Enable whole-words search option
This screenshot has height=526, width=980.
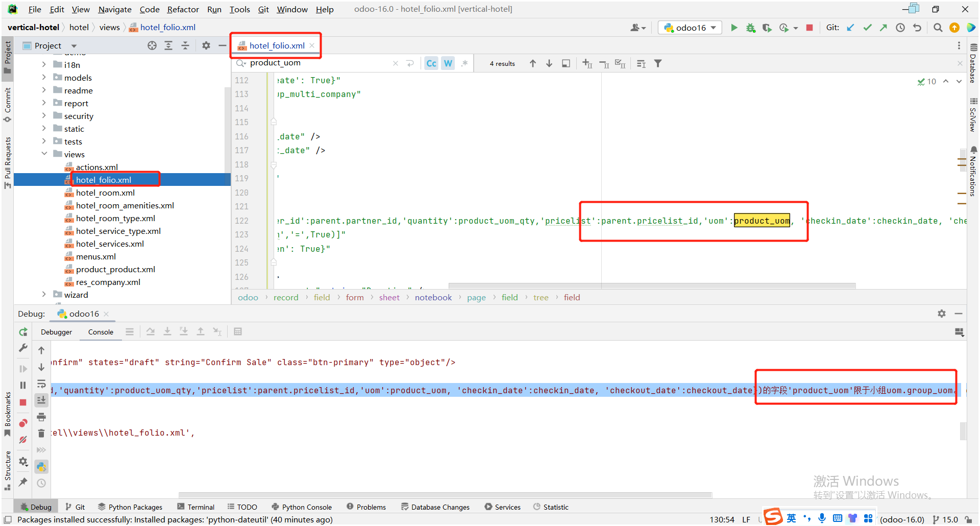coord(448,63)
